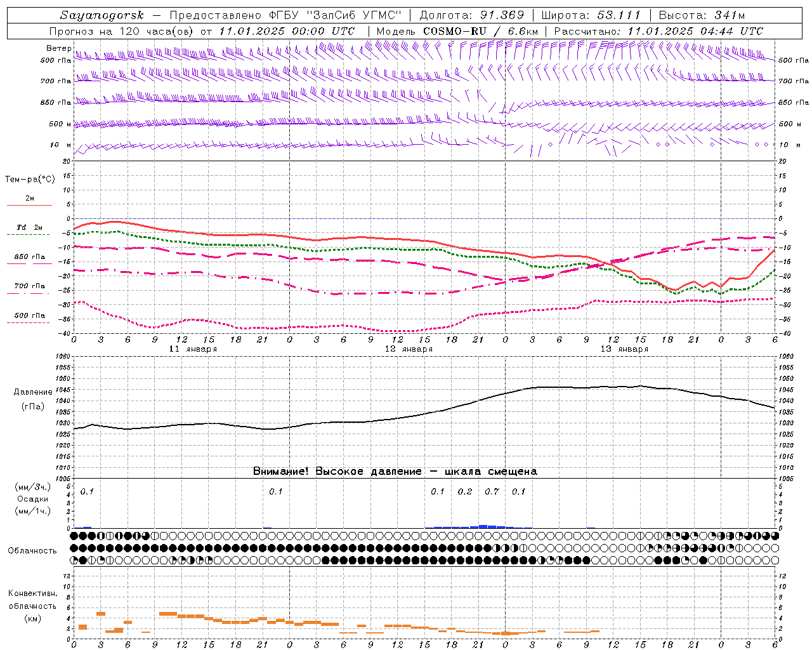The image size is (812, 650).
Task: Click the 0.7 precipitation amount value
Action: click(x=492, y=491)
